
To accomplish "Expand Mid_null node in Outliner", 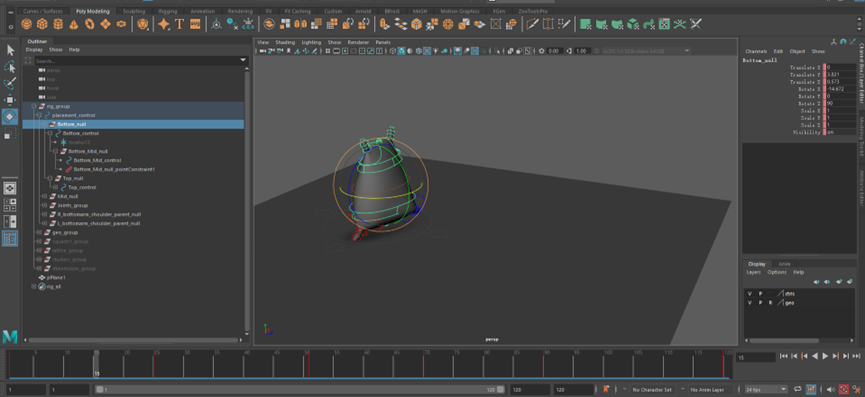I will click(x=45, y=196).
